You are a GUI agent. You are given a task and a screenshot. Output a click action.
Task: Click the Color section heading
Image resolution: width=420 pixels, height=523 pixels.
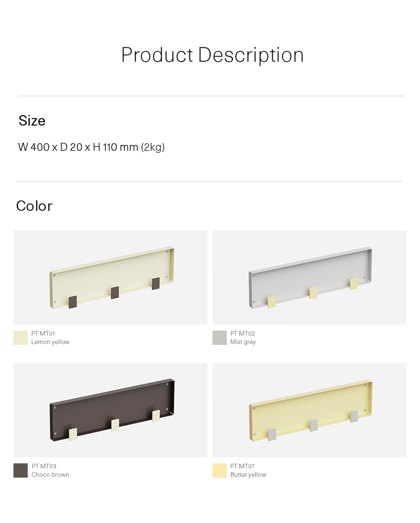(34, 206)
